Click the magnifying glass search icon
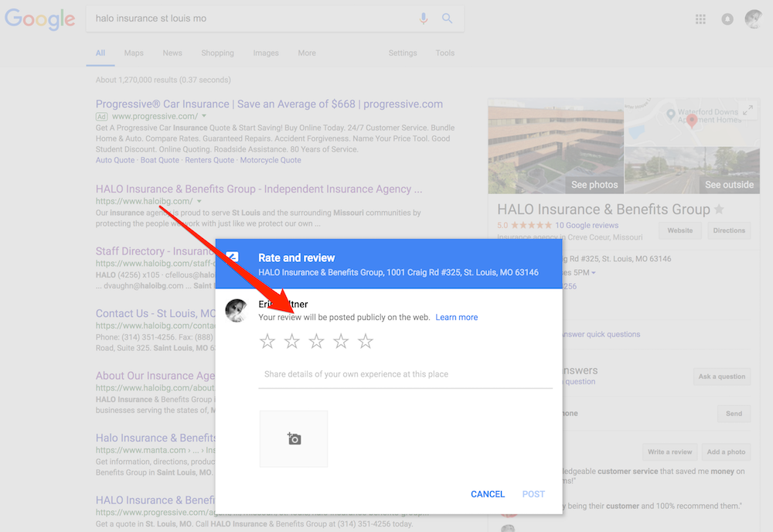Viewport: 773px width, 532px height. [447, 19]
